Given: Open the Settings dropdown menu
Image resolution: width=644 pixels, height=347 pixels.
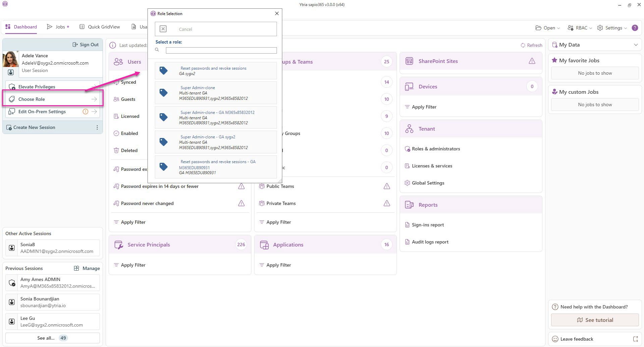Looking at the screenshot, I should pyautogui.click(x=612, y=28).
